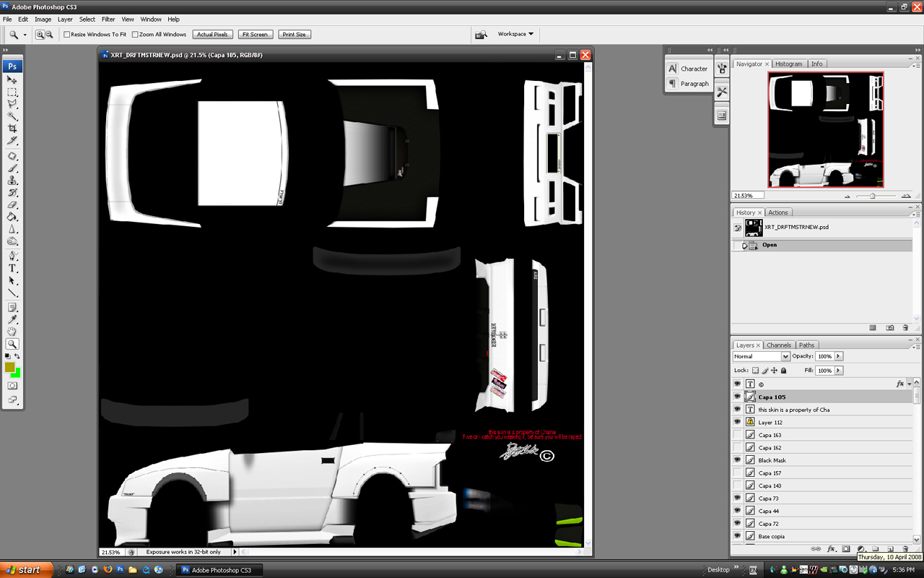Click the zoom-out mode icon in options bar
This screenshot has width=924, height=578.
(x=49, y=34)
